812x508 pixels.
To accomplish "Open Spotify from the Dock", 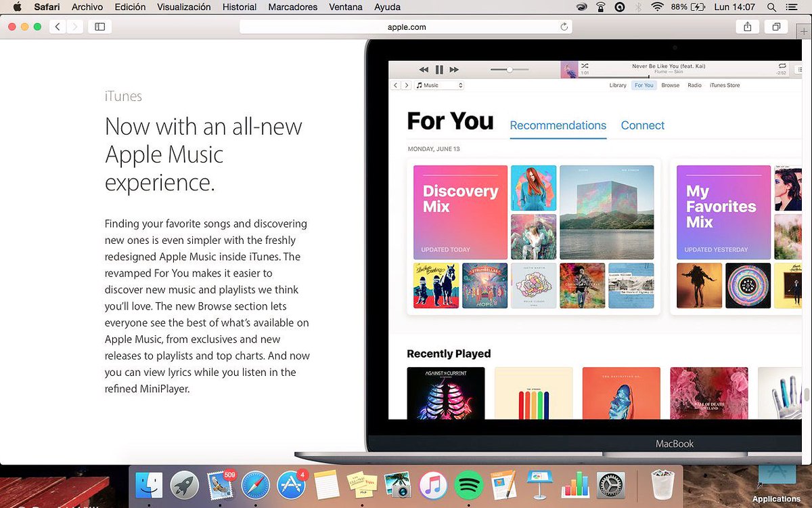I will (x=468, y=485).
